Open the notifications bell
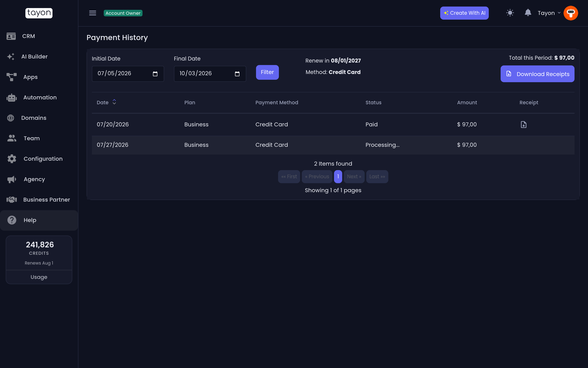The height and width of the screenshot is (368, 588). click(x=528, y=13)
